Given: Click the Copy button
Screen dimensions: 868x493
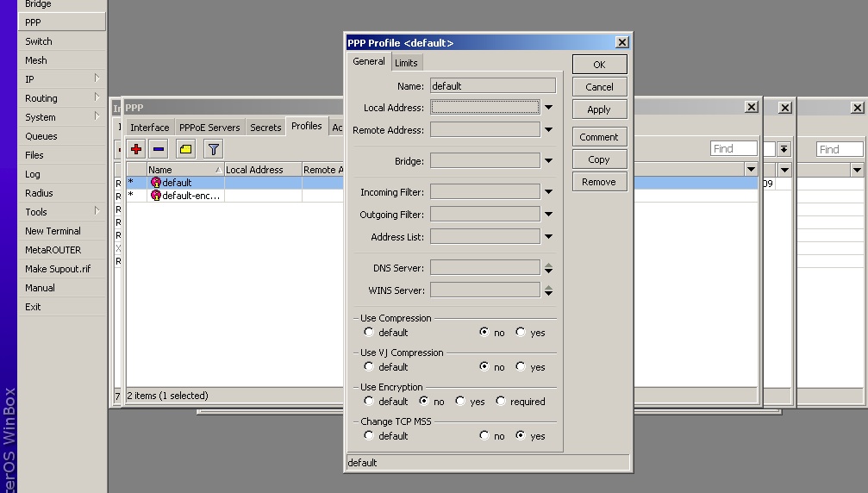Looking at the screenshot, I should coord(599,159).
